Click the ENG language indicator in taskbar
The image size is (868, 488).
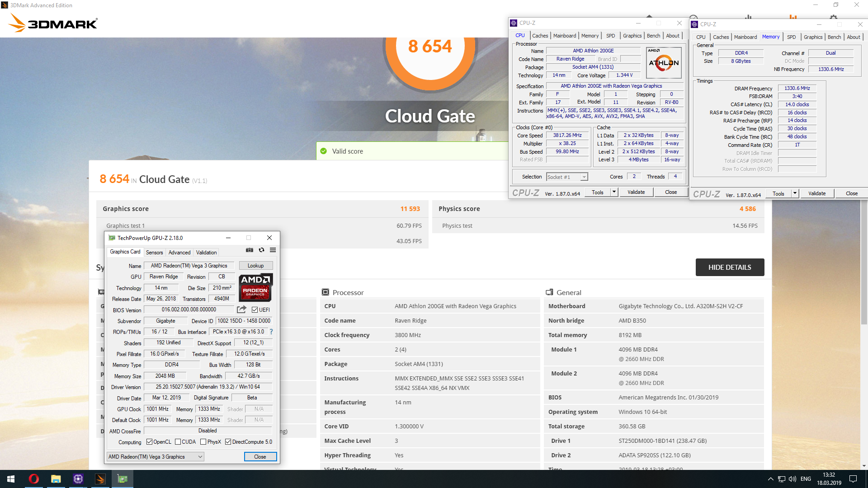click(806, 479)
